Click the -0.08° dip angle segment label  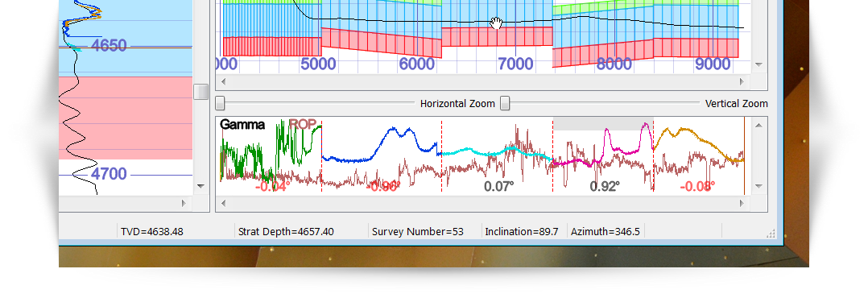coord(697,187)
